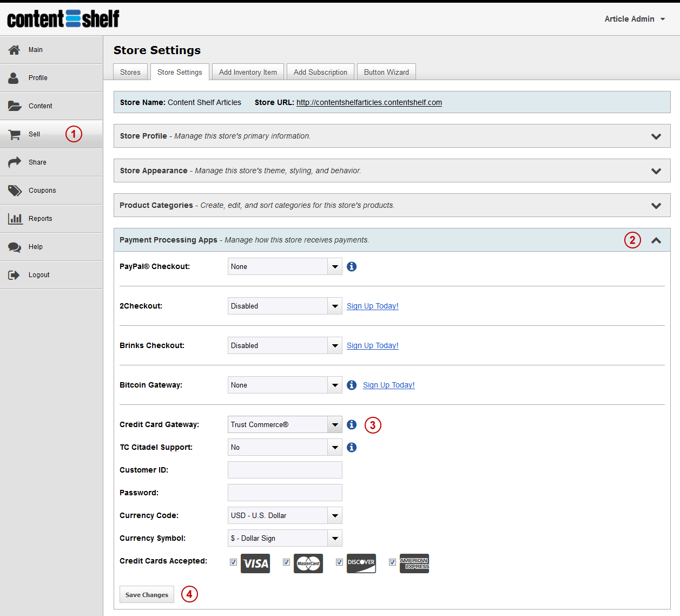Disable the American Express checkbox

pos(392,562)
